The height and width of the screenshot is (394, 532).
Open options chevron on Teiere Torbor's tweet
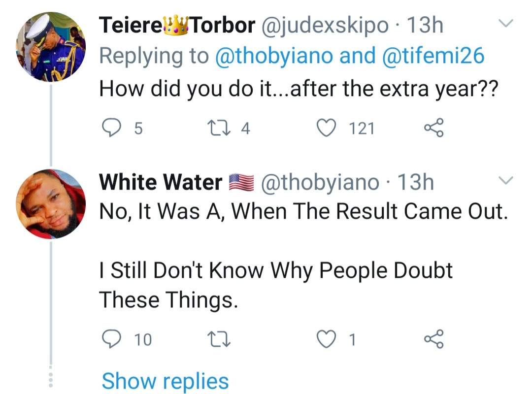[506, 23]
